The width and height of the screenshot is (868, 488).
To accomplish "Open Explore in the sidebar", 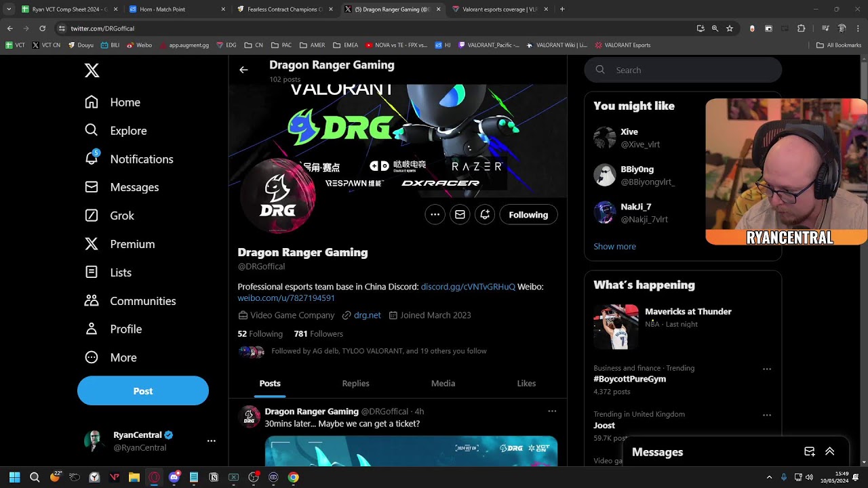I will pyautogui.click(x=115, y=131).
